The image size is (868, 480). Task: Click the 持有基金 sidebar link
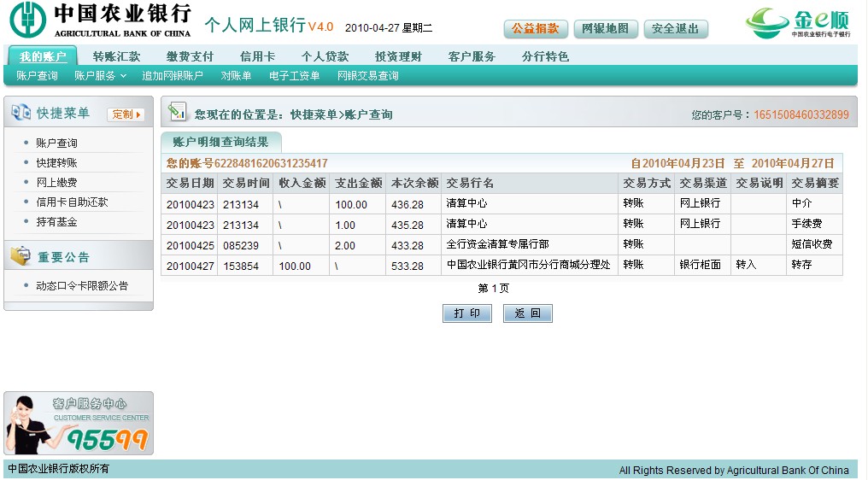56,222
